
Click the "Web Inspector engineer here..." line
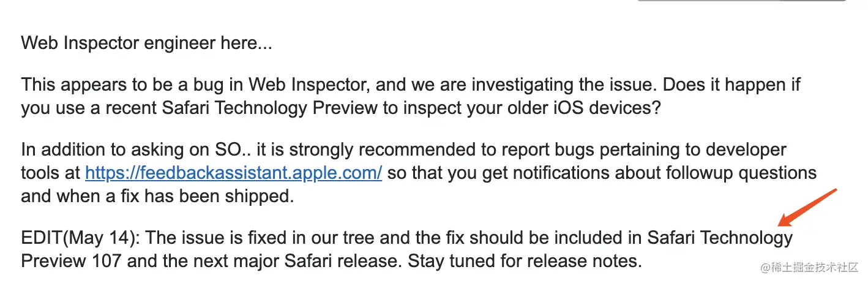click(146, 43)
